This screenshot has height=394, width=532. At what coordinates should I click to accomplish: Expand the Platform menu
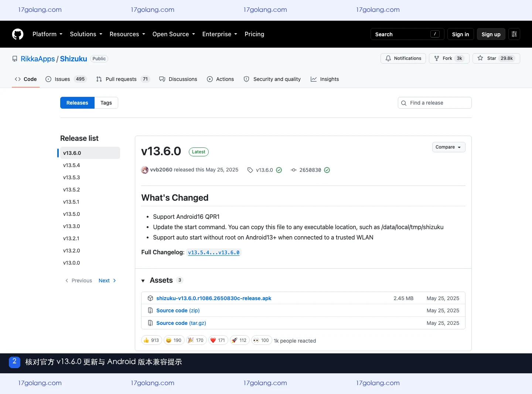[47, 34]
